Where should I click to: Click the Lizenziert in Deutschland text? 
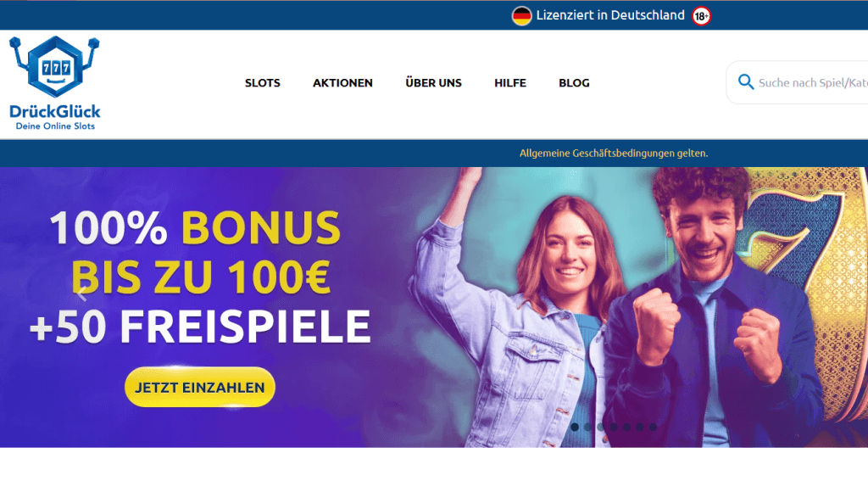tap(610, 15)
